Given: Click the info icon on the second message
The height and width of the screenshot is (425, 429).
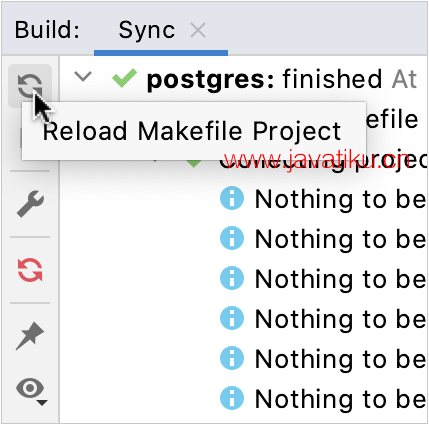Looking at the screenshot, I should click(x=232, y=238).
